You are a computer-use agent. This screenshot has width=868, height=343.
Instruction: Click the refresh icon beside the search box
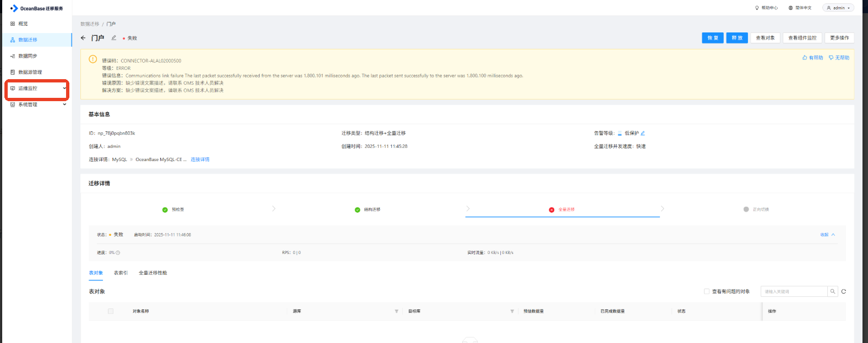click(x=843, y=291)
